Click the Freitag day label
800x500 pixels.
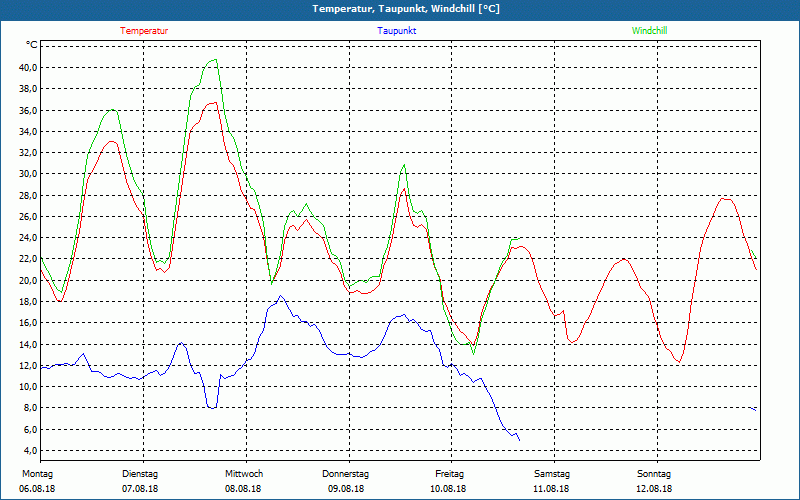[x=449, y=474]
